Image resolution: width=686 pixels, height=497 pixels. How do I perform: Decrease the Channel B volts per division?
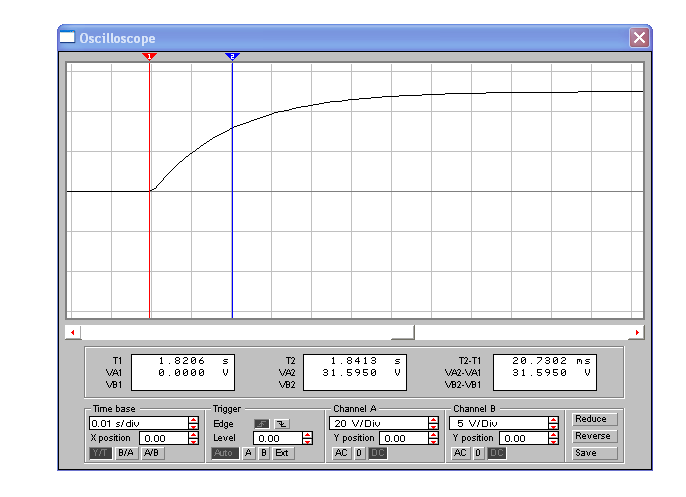point(553,427)
